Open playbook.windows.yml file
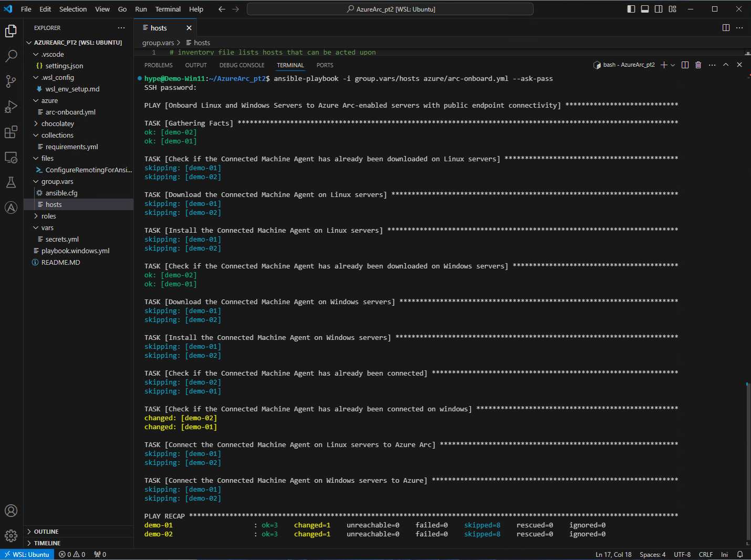The image size is (751, 560). [x=79, y=251]
